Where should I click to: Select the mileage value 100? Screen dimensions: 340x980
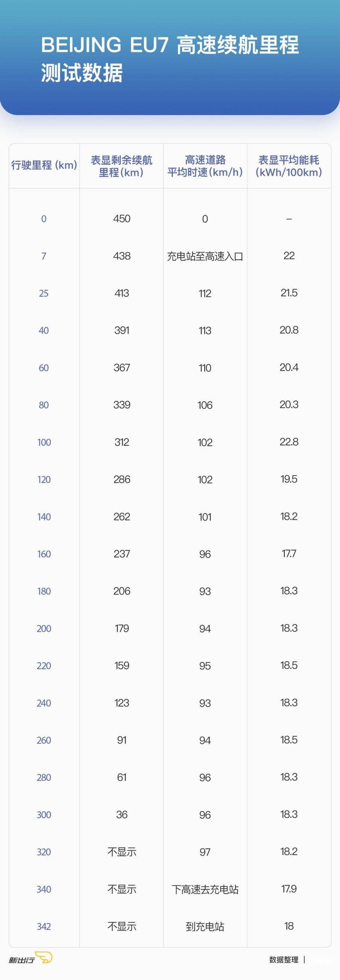click(44, 442)
